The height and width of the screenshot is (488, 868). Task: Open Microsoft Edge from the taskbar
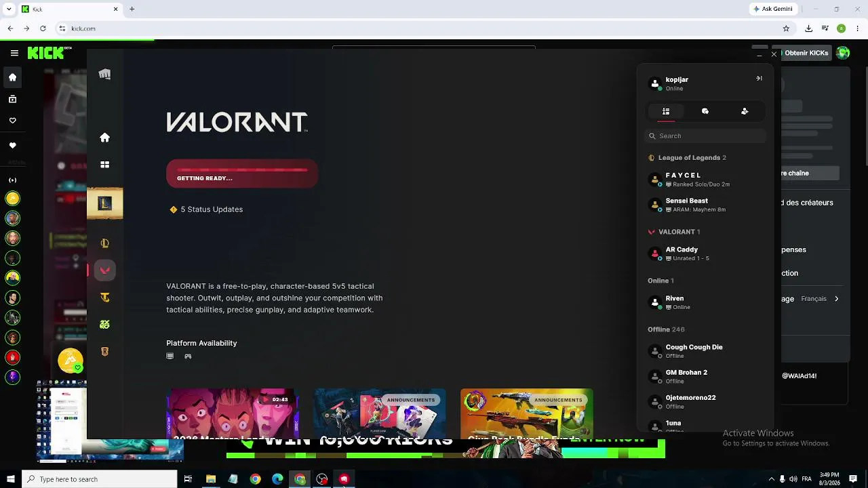[x=277, y=479]
